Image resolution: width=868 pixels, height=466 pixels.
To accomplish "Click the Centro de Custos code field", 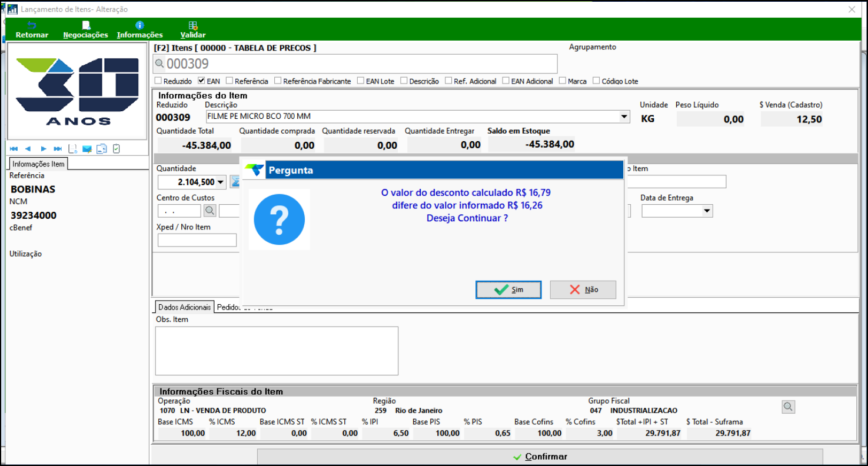I will click(179, 210).
